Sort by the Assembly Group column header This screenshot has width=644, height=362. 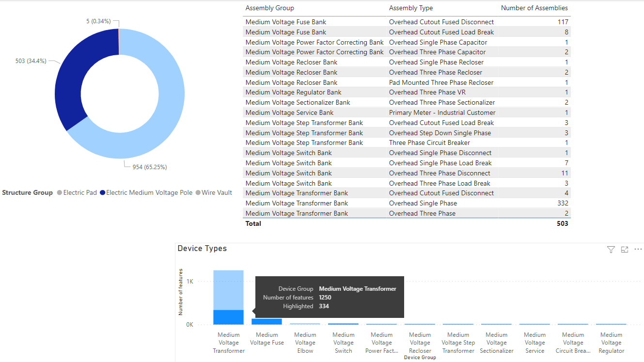(x=270, y=8)
